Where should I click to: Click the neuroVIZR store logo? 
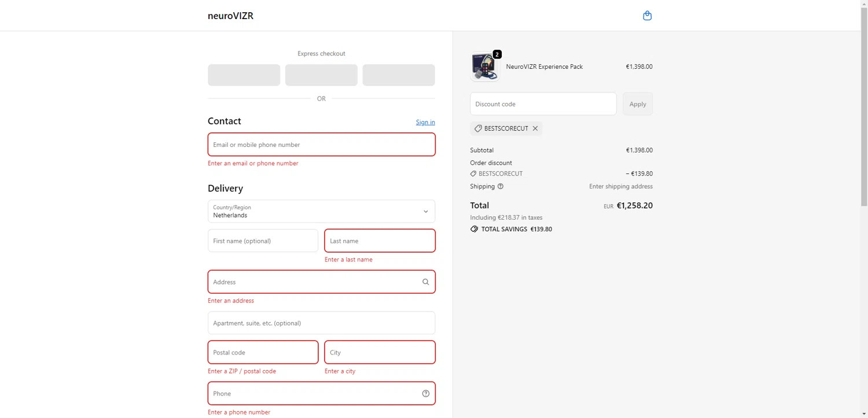[x=230, y=16]
